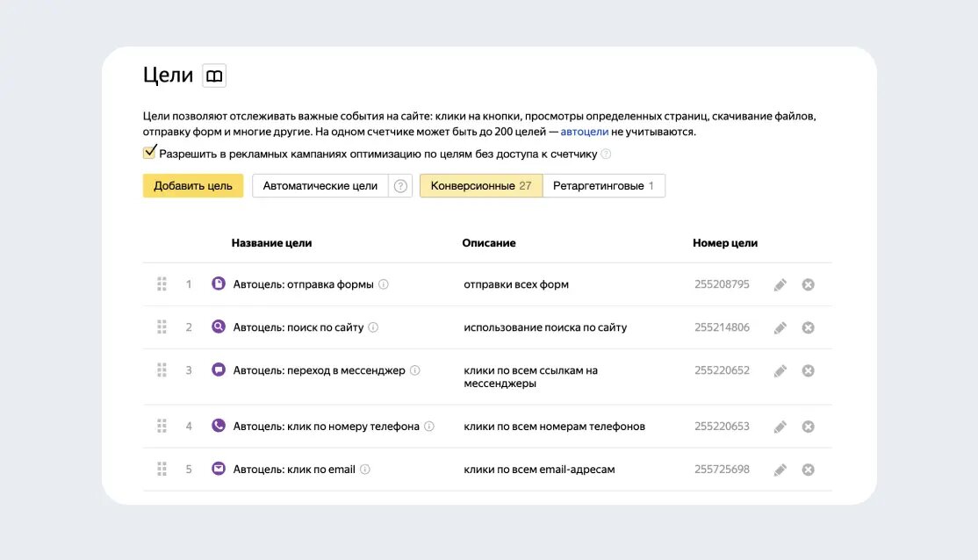
Task: Open the goals documentation book icon
Action: [214, 76]
